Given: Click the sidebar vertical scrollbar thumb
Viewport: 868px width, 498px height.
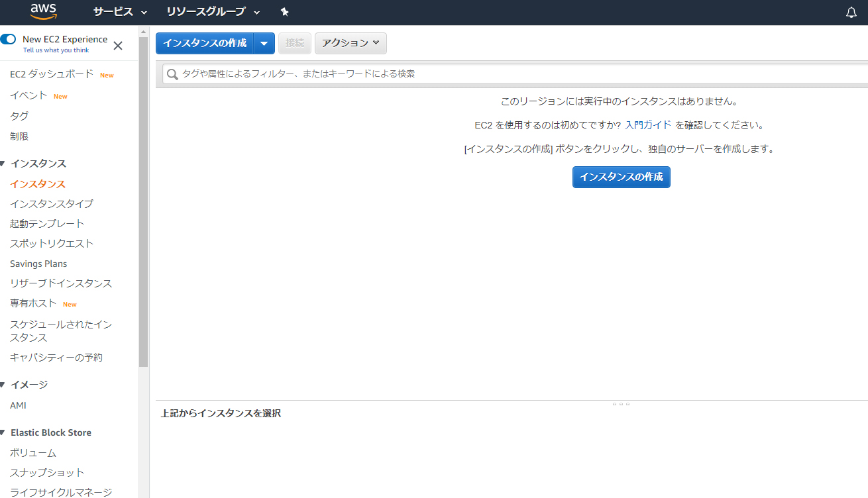Looking at the screenshot, I should 144,202.
